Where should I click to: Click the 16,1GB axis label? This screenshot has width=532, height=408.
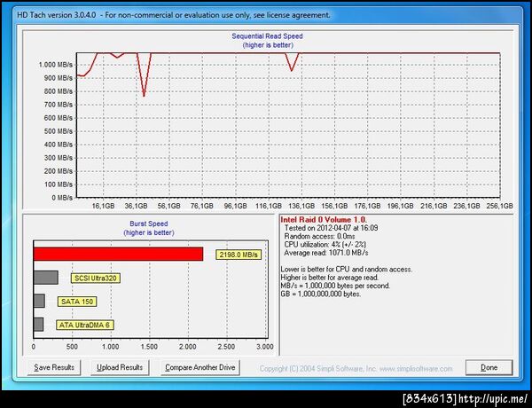(103, 206)
